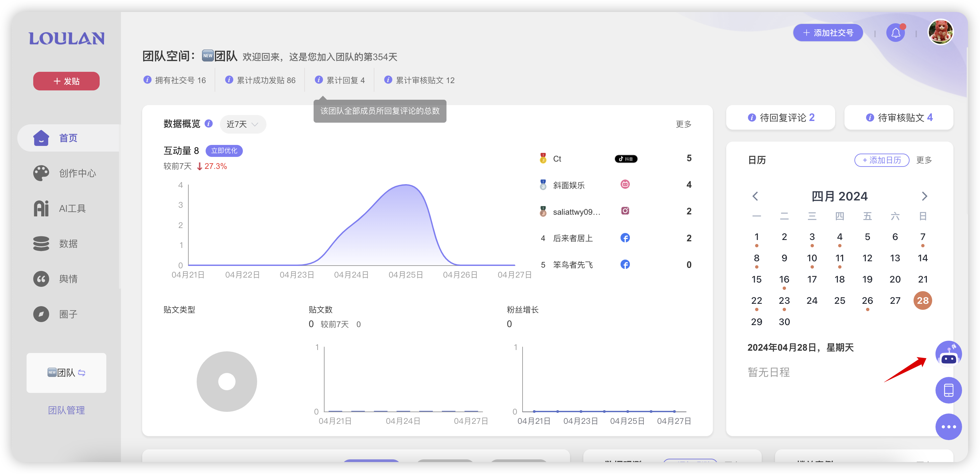Click Facebook icon on 后来者居上 row
Screen dimensions: 980x474
tap(625, 238)
